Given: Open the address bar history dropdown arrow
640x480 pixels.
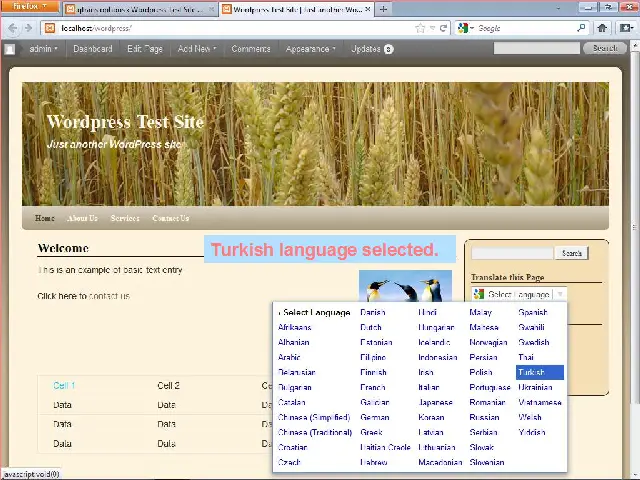Looking at the screenshot, I should point(433,28).
